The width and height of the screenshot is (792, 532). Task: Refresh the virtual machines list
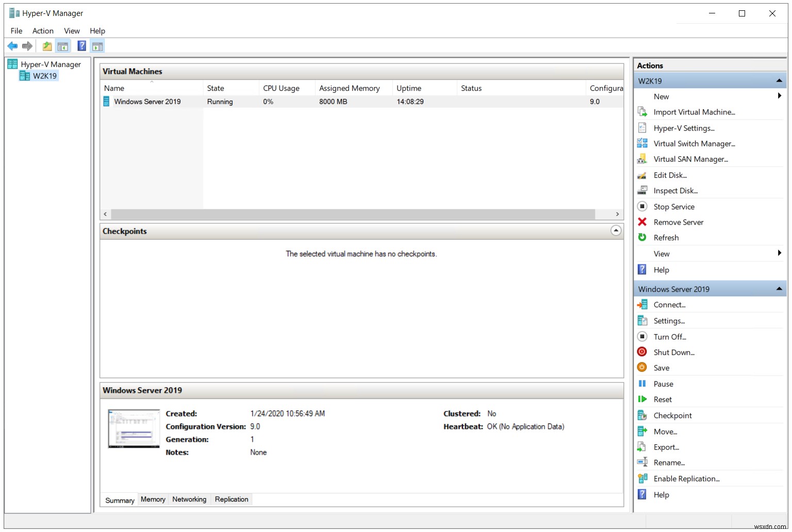[666, 237]
